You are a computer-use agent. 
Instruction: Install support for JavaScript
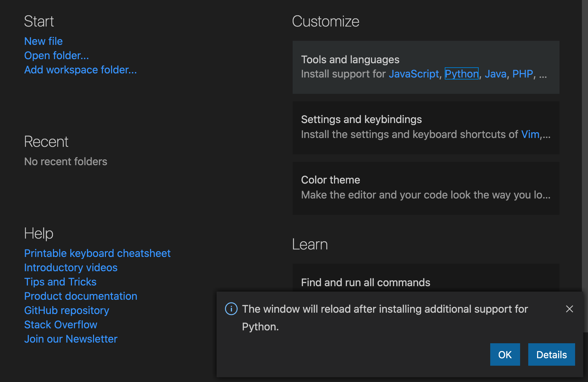coord(414,74)
